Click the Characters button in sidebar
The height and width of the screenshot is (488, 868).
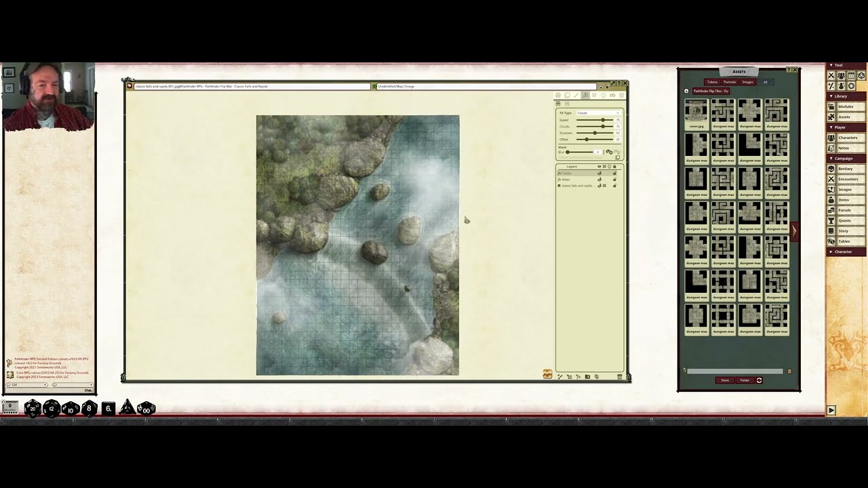pyautogui.click(x=850, y=138)
